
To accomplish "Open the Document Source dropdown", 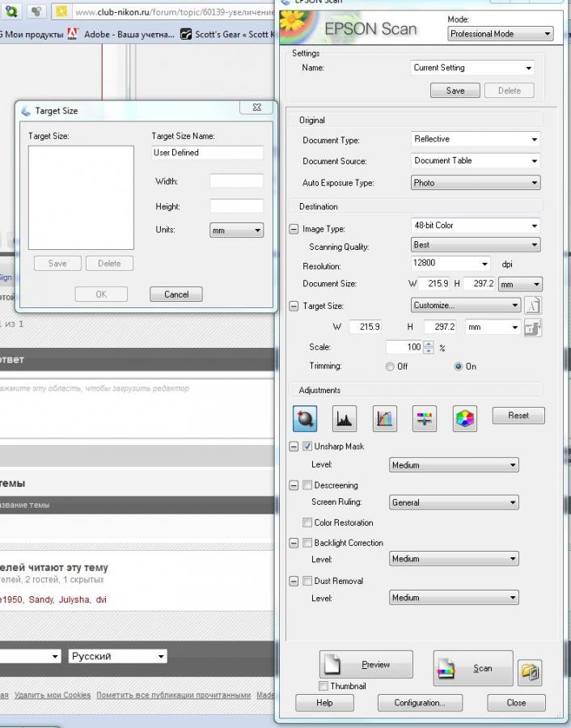I will [476, 161].
